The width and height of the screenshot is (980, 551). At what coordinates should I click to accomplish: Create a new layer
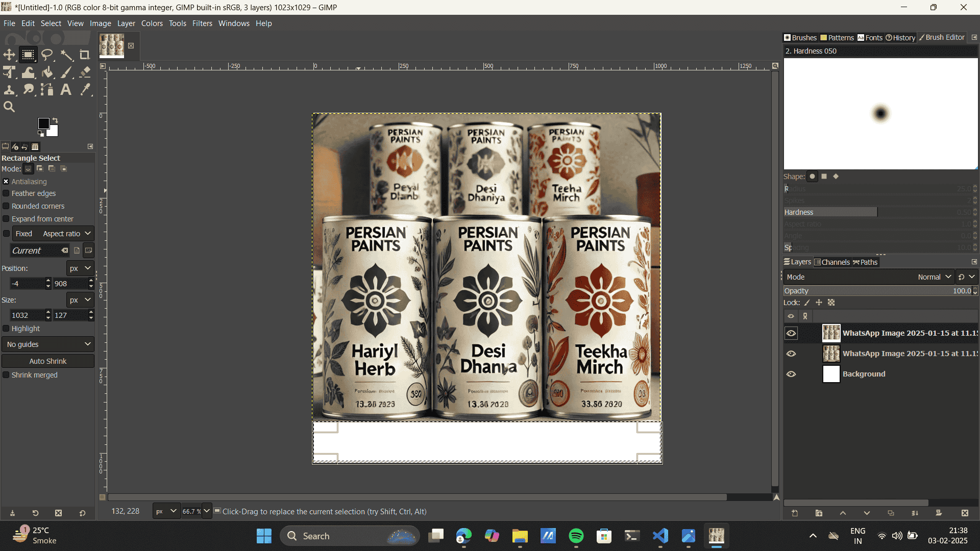click(x=795, y=513)
